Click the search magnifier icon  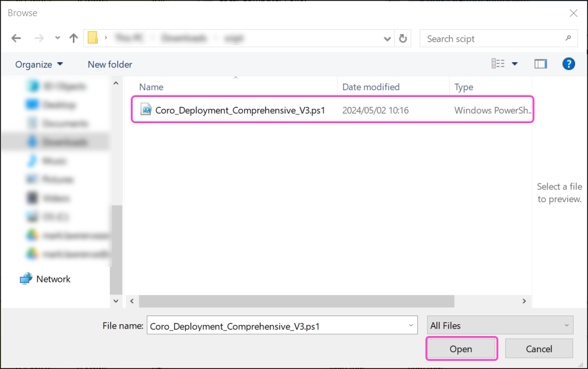pos(569,39)
